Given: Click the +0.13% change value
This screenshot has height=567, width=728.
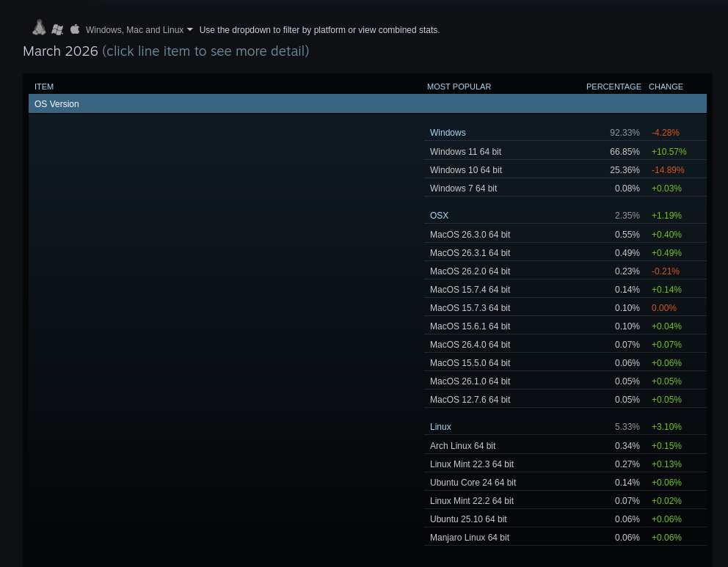Looking at the screenshot, I should coord(666,464).
